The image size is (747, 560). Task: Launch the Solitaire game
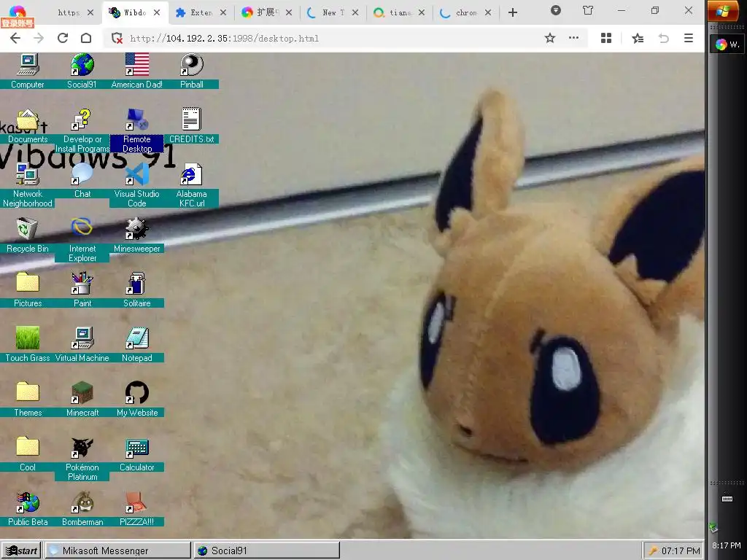coord(136,289)
